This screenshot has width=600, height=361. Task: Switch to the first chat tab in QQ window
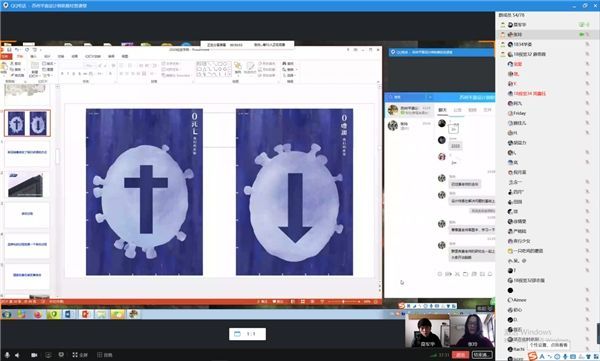(x=442, y=110)
